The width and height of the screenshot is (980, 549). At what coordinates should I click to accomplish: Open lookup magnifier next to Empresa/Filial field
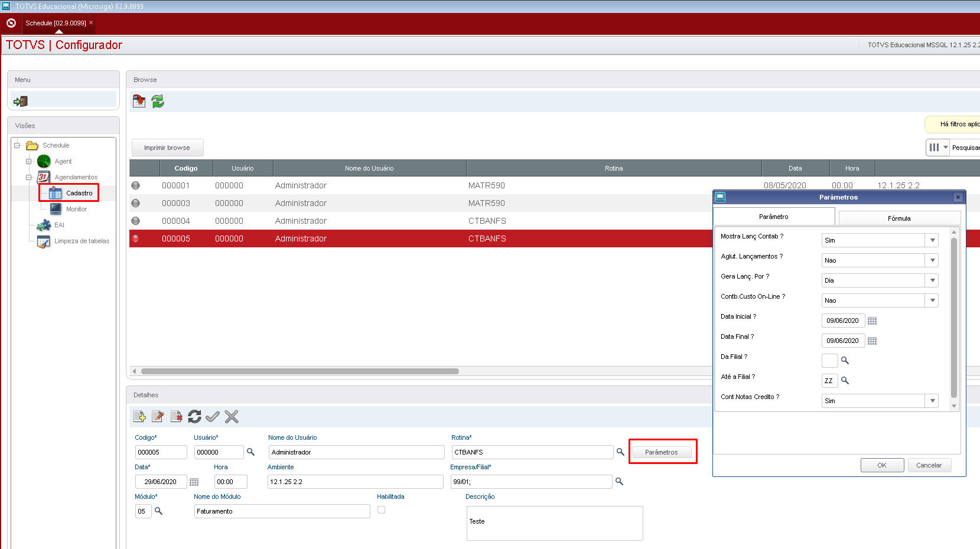pos(619,482)
